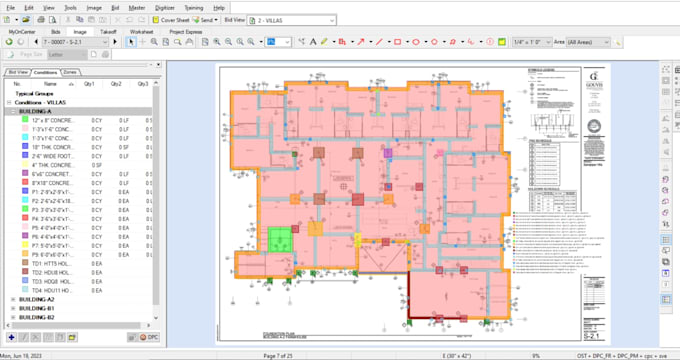Image resolution: width=680 pixels, height=360 pixels.
Task: Expand the BUILDING-B2 group
Action: (13, 317)
